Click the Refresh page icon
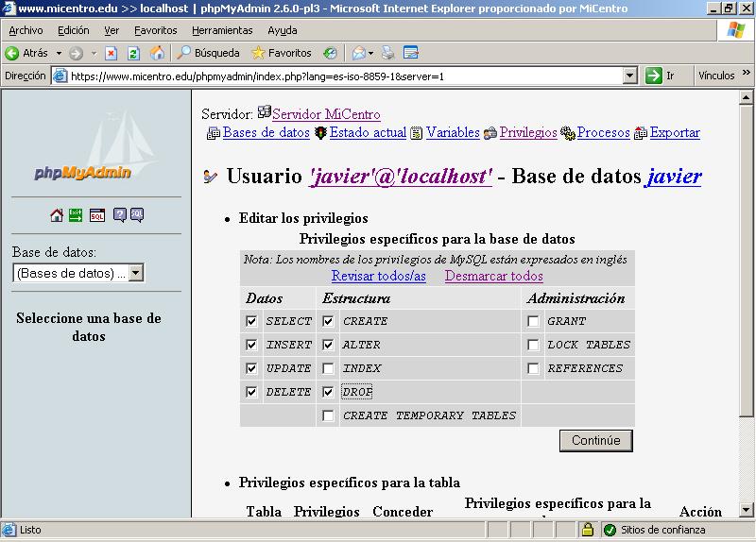Image resolution: width=756 pixels, height=542 pixels. click(x=133, y=53)
